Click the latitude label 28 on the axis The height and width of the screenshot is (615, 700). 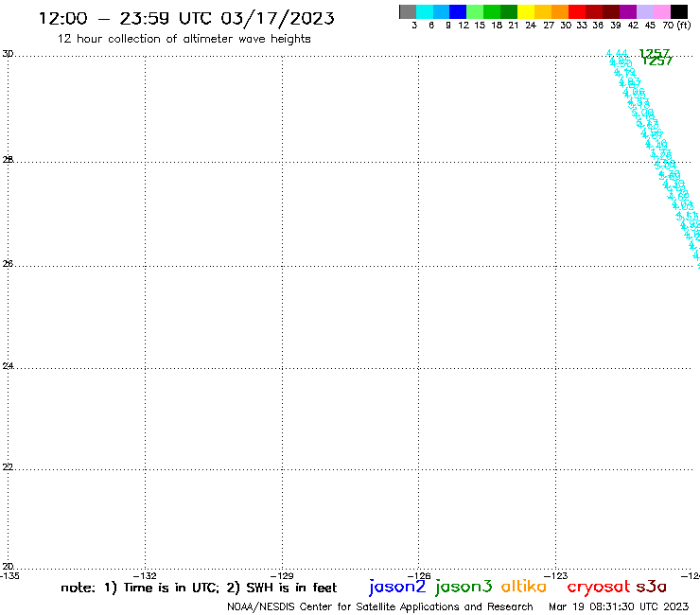pos(8,160)
